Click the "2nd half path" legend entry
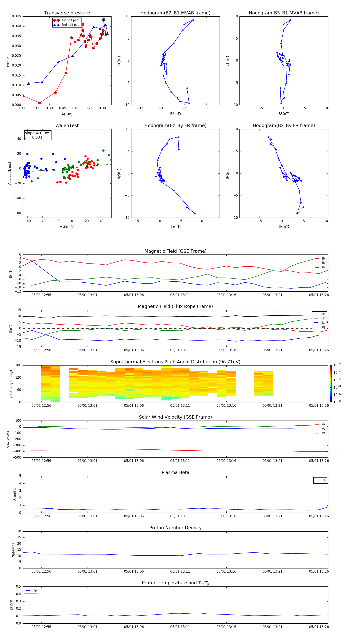 [x=67, y=25]
